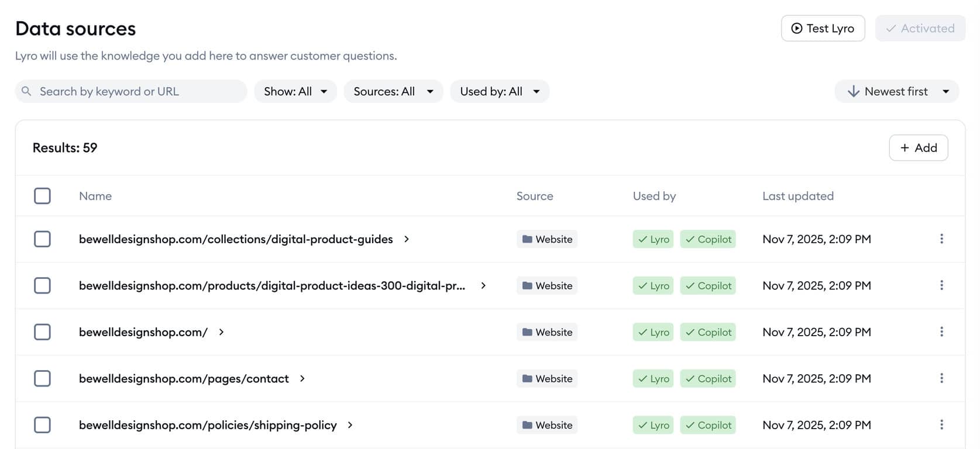Image resolution: width=980 pixels, height=449 pixels.
Task: Open three-dot menu for the contact page row
Action: 941,378
